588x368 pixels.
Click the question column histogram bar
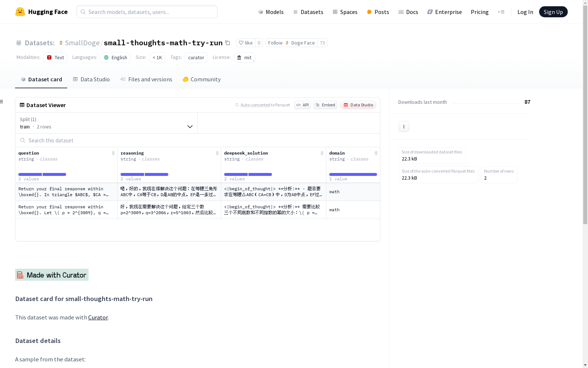point(42,174)
